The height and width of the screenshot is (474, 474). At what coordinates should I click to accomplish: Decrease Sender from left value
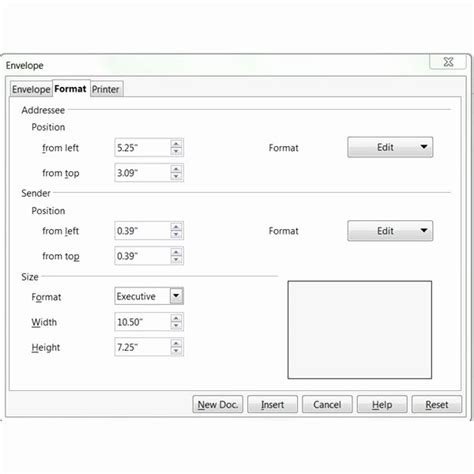tap(176, 235)
